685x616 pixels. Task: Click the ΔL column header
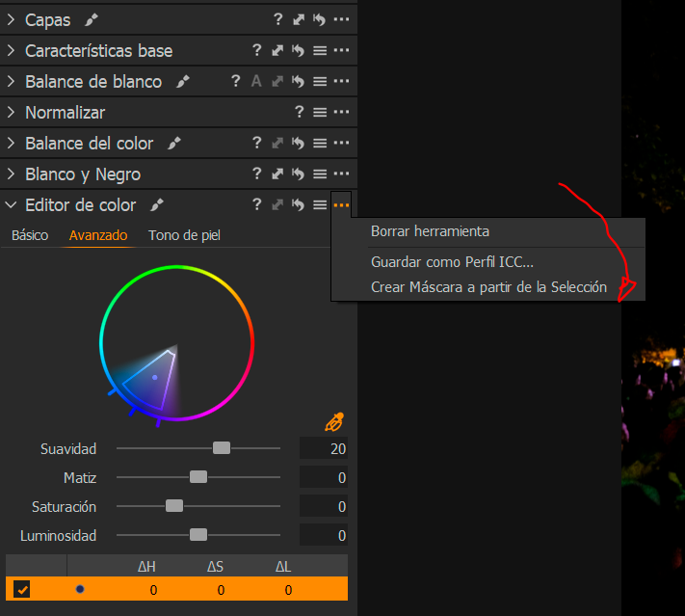283,567
